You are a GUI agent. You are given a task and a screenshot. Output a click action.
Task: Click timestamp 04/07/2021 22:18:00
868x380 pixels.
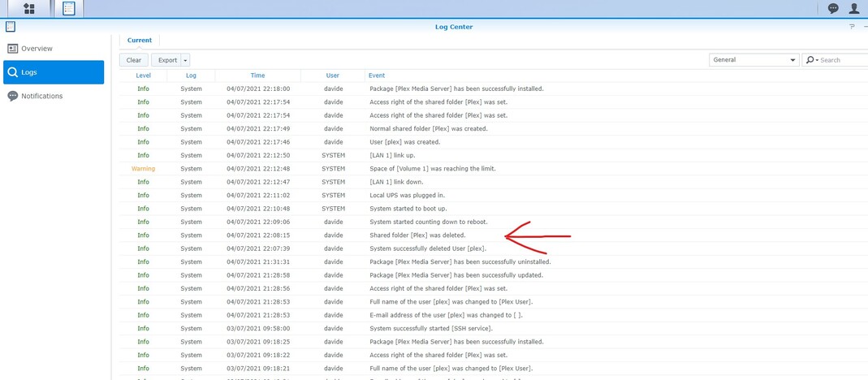258,89
